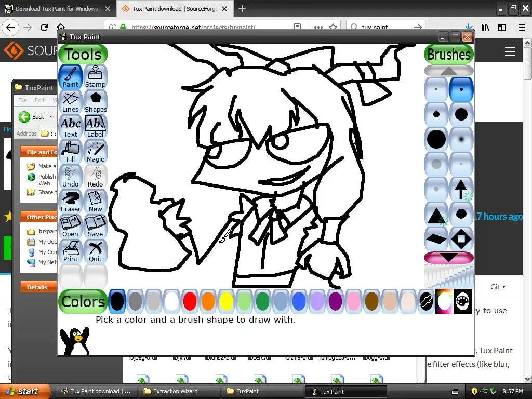Toggle the Firefox sidebar icon

point(502,28)
